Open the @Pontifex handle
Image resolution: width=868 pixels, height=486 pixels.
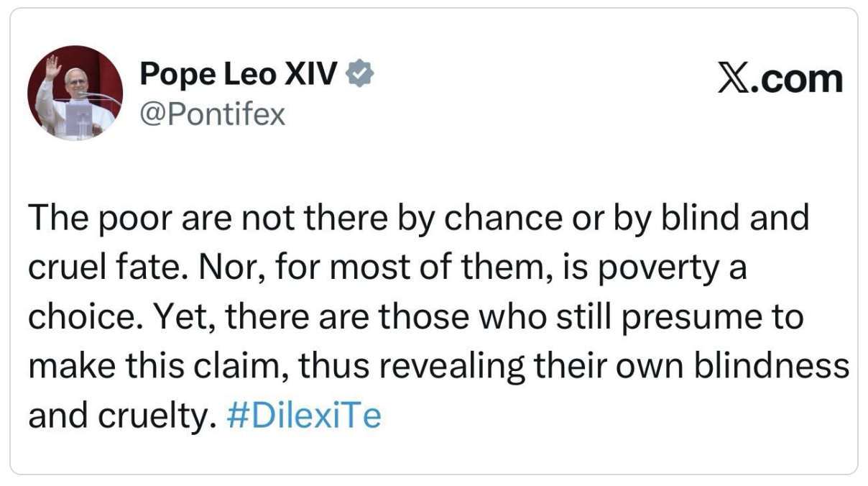point(213,114)
